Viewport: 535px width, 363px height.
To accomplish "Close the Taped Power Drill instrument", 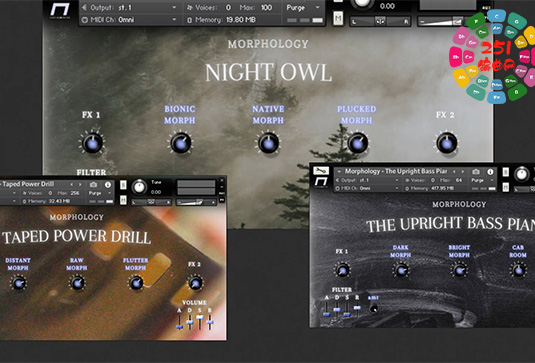I will (x=222, y=180).
